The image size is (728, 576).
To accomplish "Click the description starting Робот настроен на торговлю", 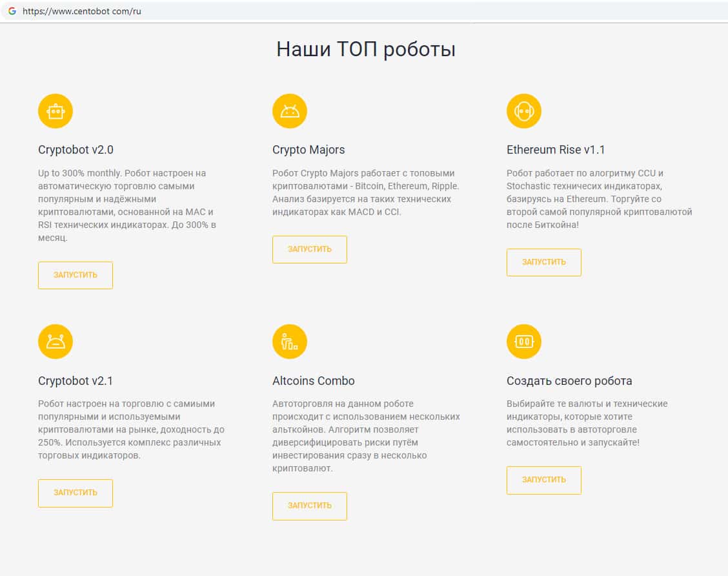I will click(x=132, y=429).
